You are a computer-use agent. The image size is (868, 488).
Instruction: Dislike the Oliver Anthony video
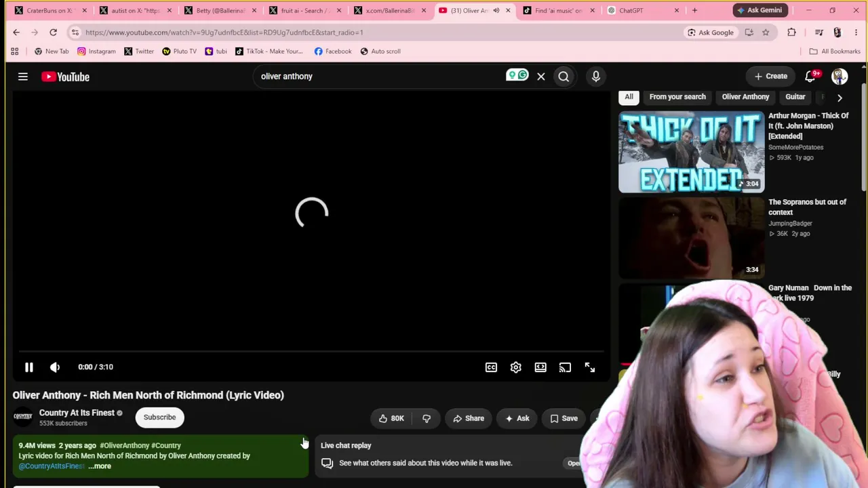tap(427, 418)
